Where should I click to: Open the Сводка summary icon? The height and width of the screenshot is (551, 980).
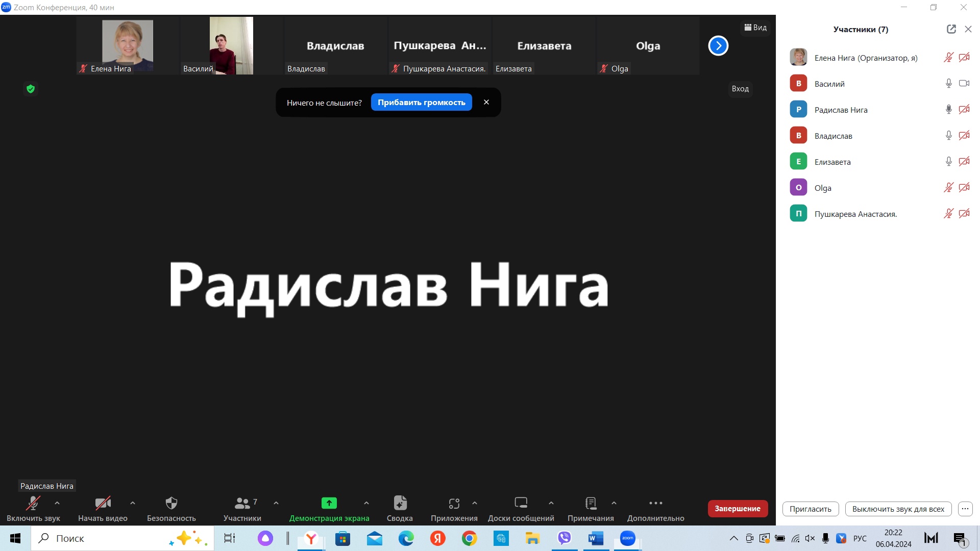tap(400, 504)
